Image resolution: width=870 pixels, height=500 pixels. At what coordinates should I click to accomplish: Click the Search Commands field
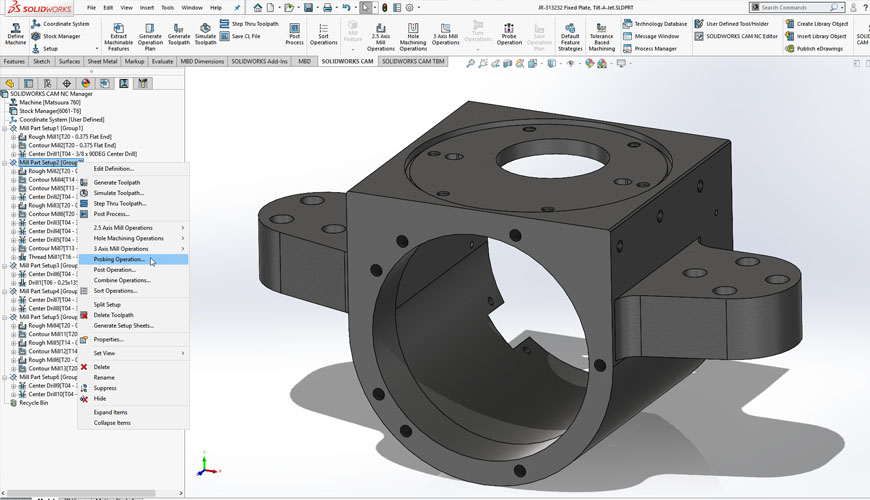click(x=795, y=8)
